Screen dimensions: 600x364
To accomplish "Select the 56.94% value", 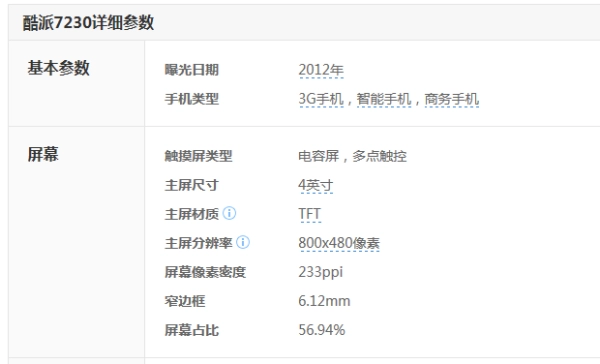I will [x=322, y=330].
